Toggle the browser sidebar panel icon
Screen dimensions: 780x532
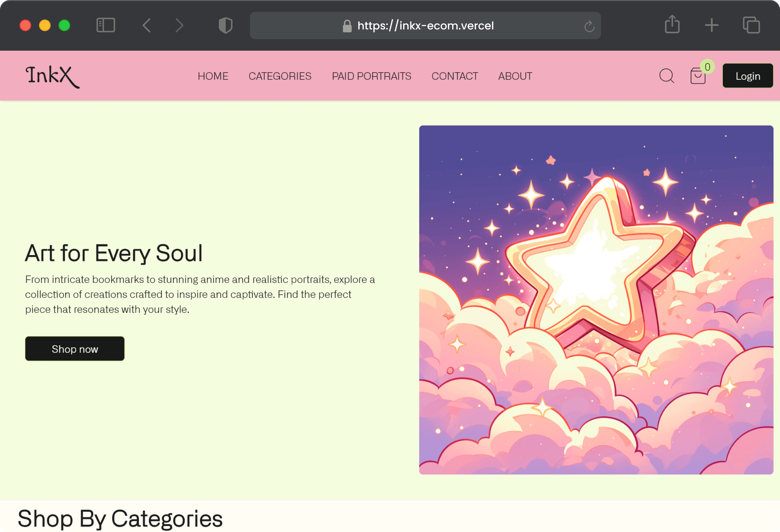point(106,25)
